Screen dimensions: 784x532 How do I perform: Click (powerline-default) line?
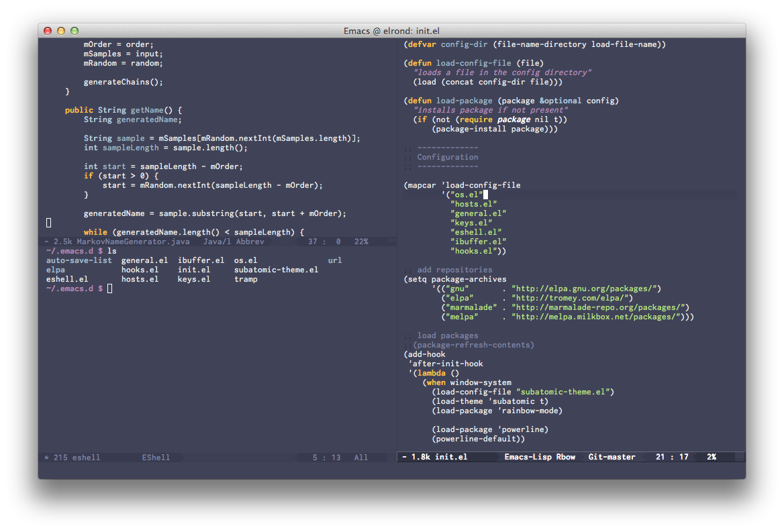pyautogui.click(x=479, y=439)
